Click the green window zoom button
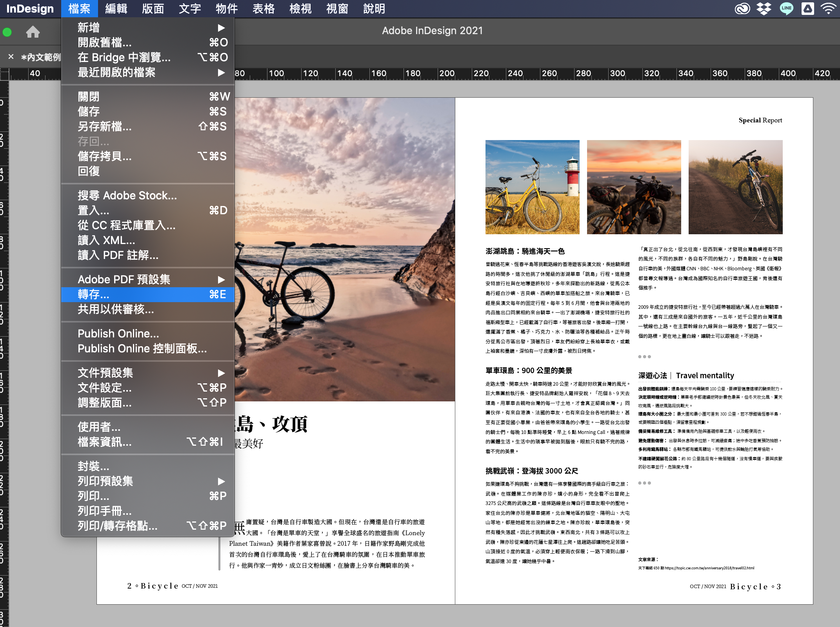Image resolution: width=840 pixels, height=627 pixels. [x=7, y=32]
